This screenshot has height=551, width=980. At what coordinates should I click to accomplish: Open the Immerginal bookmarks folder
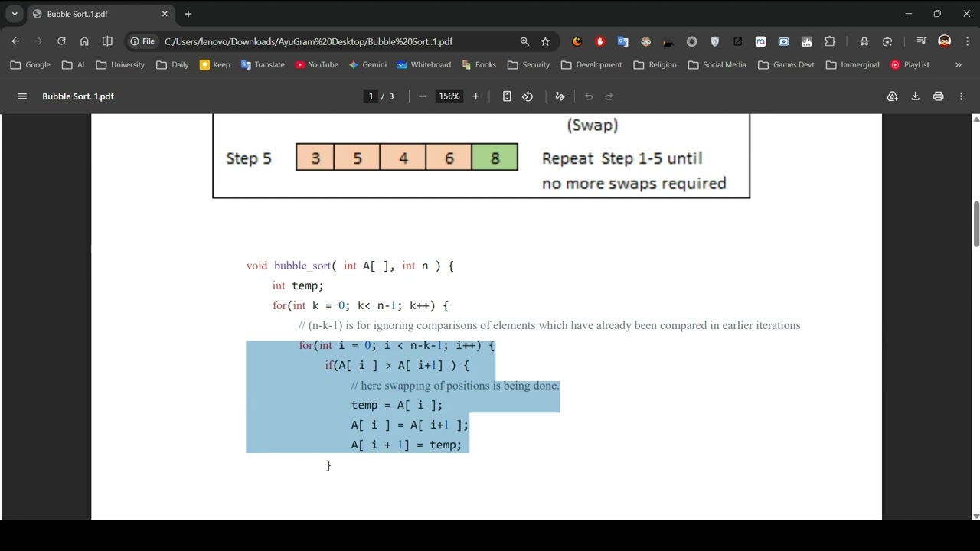coord(853,65)
